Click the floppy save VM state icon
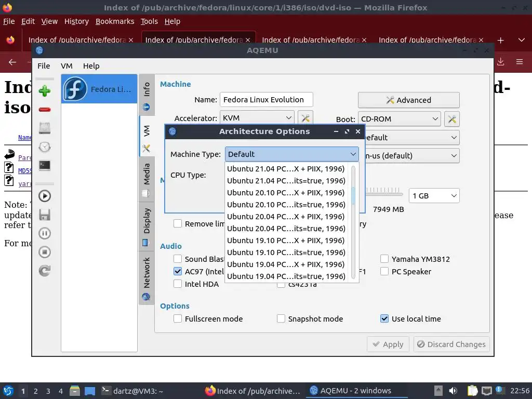Viewport: 532px width, 399px height. pyautogui.click(x=45, y=215)
